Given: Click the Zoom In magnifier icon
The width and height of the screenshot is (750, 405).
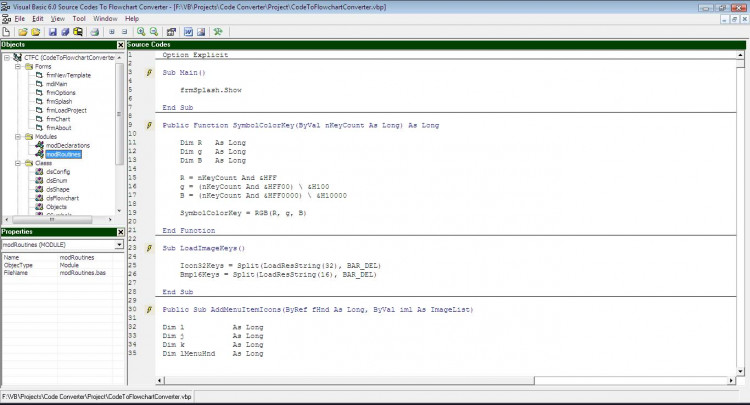Looking at the screenshot, I should [139, 31].
